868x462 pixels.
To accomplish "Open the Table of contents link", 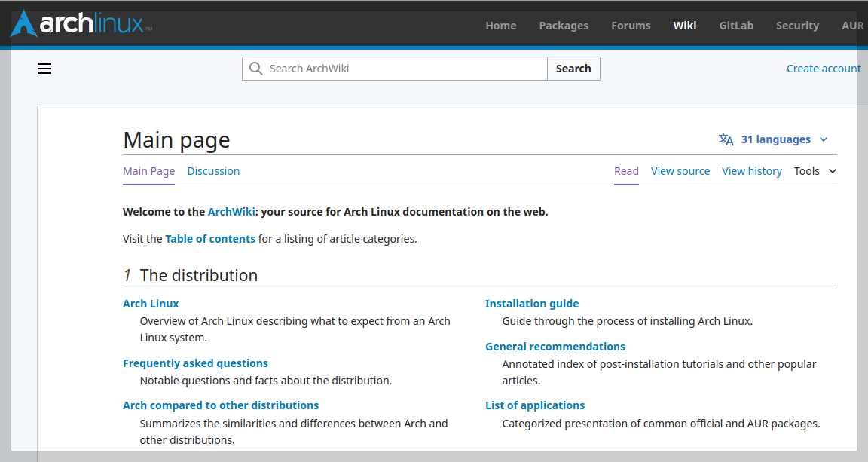I will 210,239.
